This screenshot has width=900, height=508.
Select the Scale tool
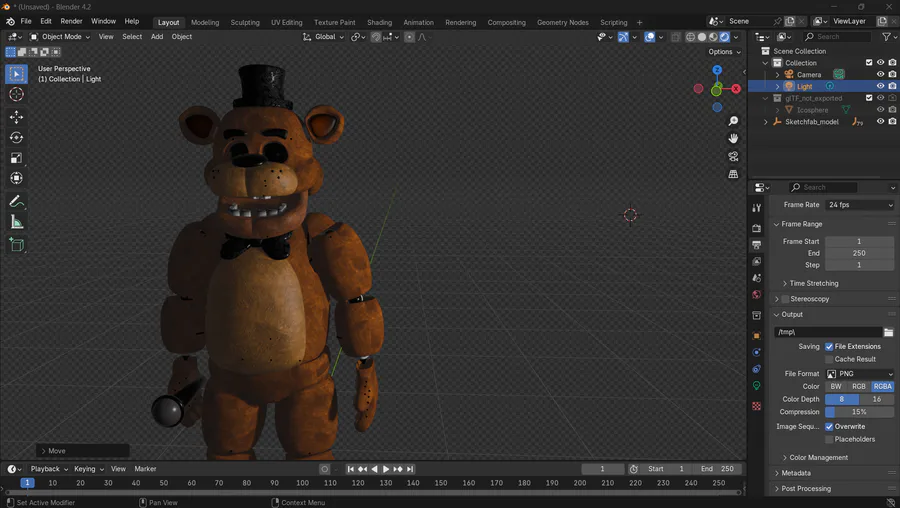tap(16, 158)
